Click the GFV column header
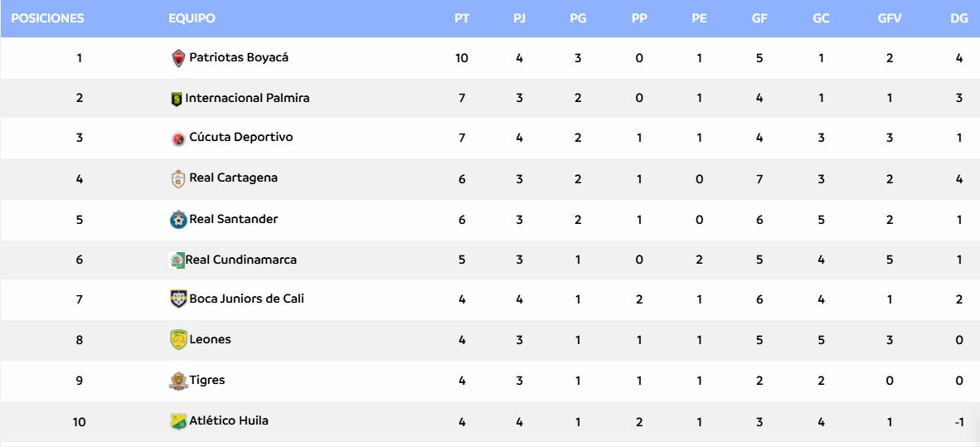Viewport: 980px width, 447px height. [x=889, y=18]
